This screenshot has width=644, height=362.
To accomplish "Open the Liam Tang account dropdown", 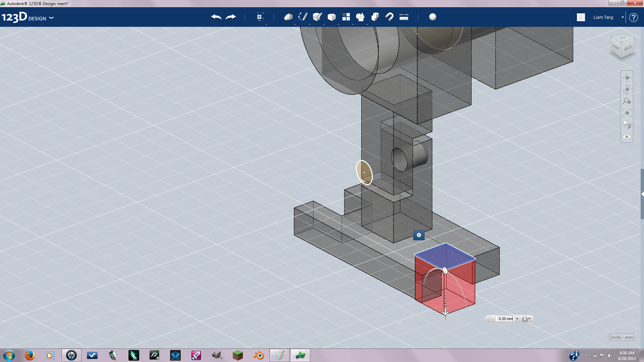I will click(623, 17).
